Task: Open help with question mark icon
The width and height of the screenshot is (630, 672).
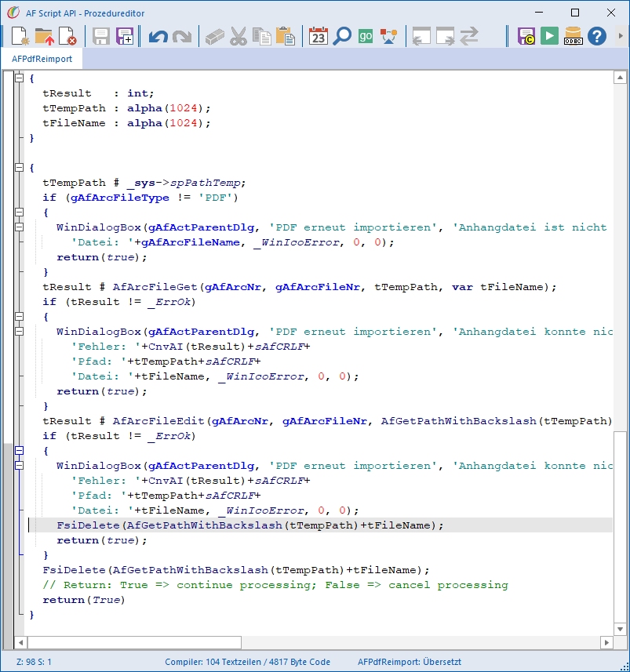Action: pos(596,36)
